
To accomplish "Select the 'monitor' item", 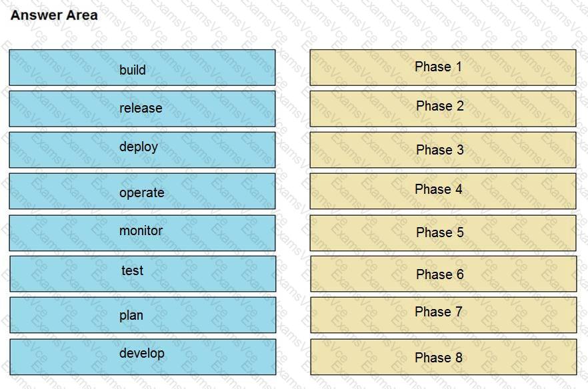I will click(x=142, y=233).
